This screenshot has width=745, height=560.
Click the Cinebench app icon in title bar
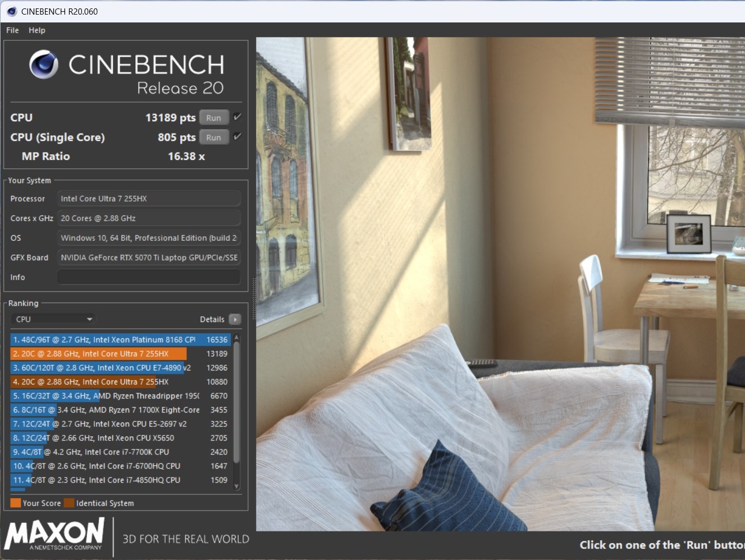(11, 11)
